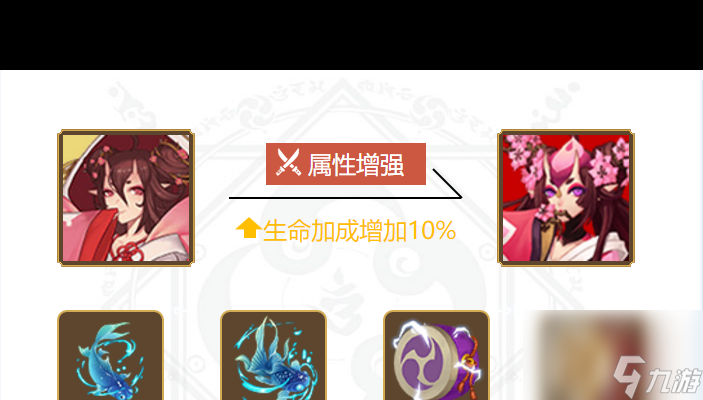Screen dimensions: 703x400
Task: Click the yellow upward arrow icon
Action: pos(249,228)
